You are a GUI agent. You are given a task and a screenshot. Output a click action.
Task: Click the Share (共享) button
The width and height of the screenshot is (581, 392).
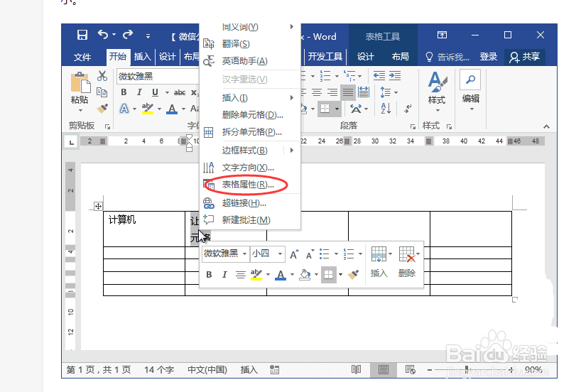pos(525,57)
